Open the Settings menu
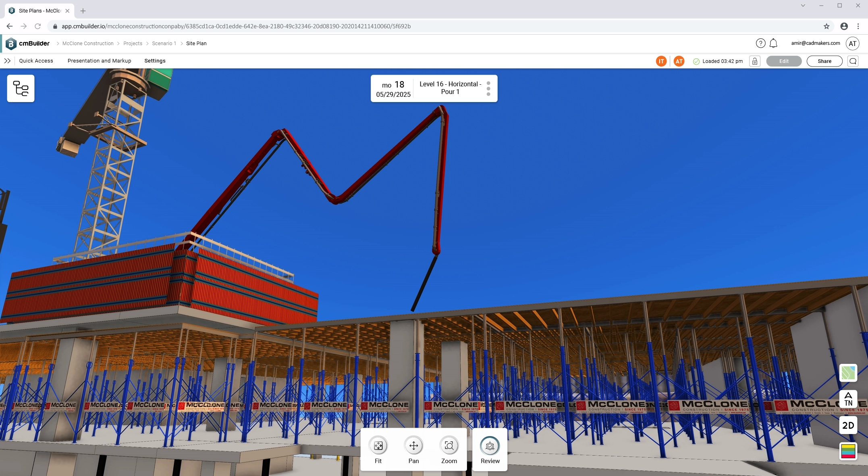The width and height of the screenshot is (868, 476). tap(155, 61)
